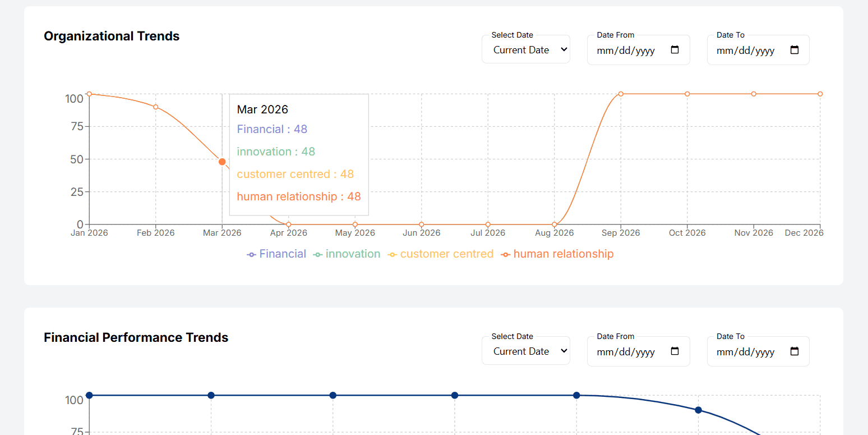This screenshot has height=435, width=868.
Task: Click the Organizational Trends heading
Action: click(112, 36)
